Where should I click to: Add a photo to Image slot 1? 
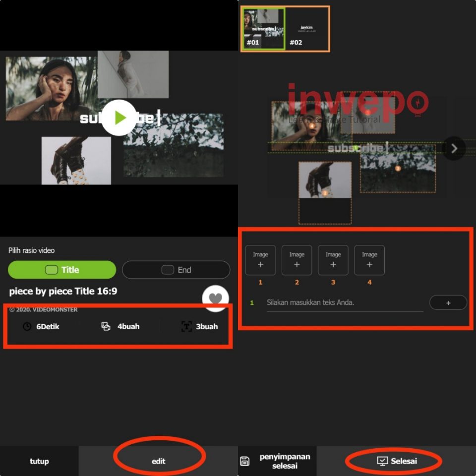[260, 260]
